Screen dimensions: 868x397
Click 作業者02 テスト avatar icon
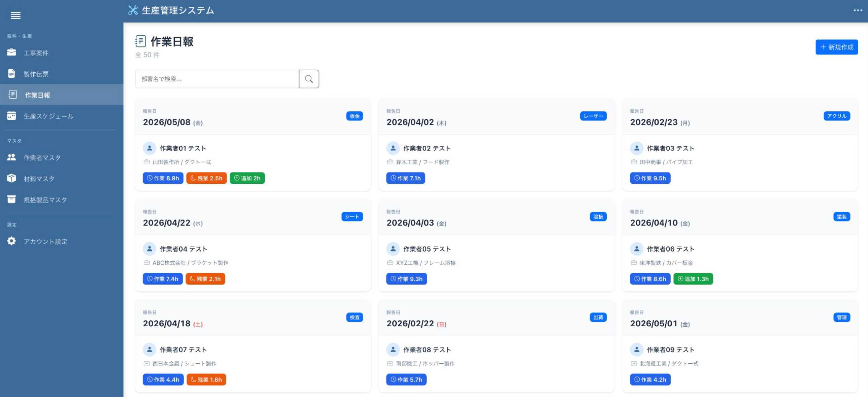393,148
